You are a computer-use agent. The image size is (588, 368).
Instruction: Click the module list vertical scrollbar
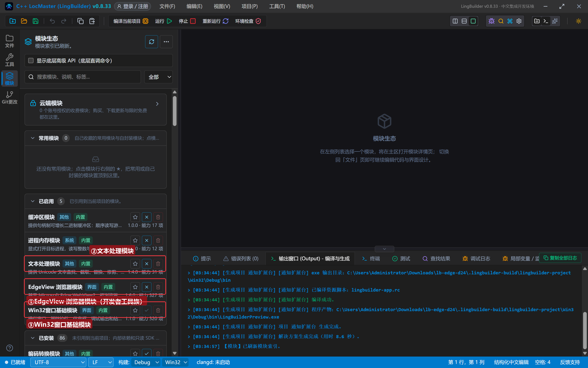pos(175,111)
